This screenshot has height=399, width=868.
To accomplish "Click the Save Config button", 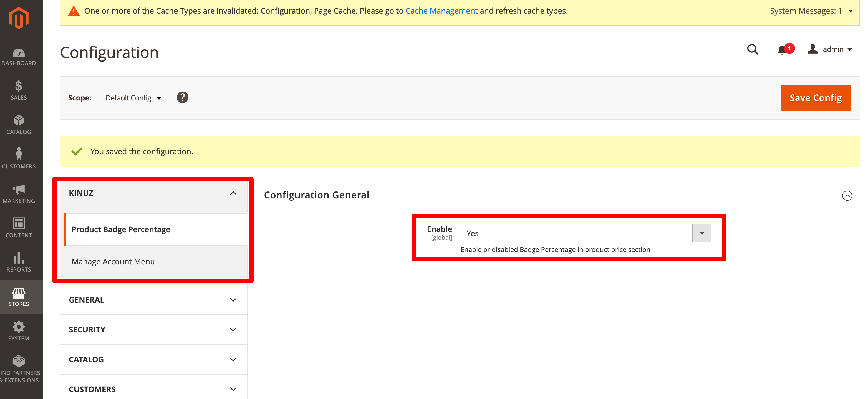I will point(816,98).
